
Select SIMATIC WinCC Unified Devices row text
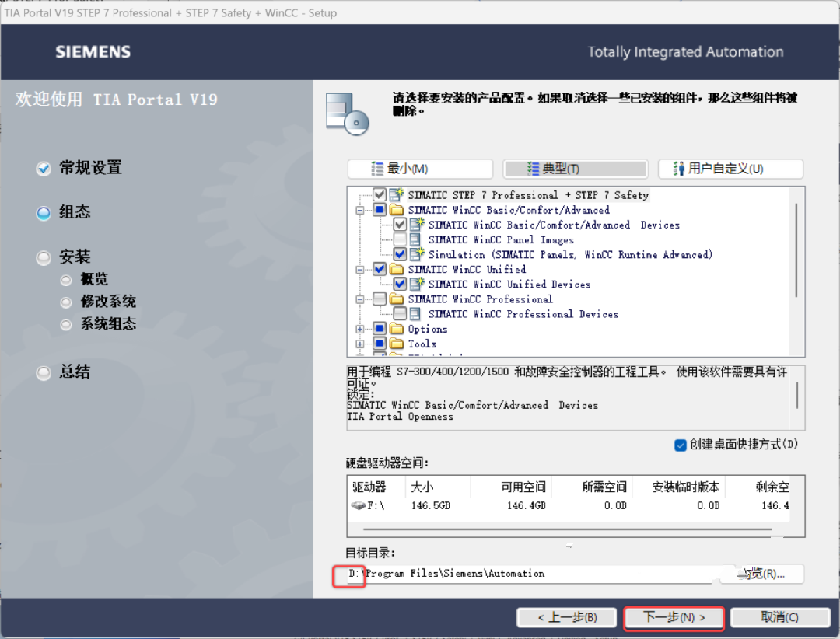pyautogui.click(x=509, y=284)
